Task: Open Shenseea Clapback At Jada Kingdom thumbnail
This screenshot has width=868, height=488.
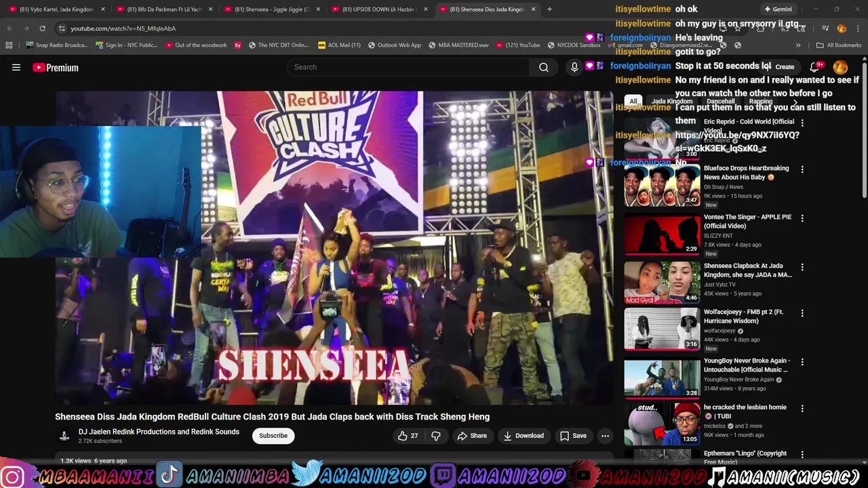Action: point(662,283)
